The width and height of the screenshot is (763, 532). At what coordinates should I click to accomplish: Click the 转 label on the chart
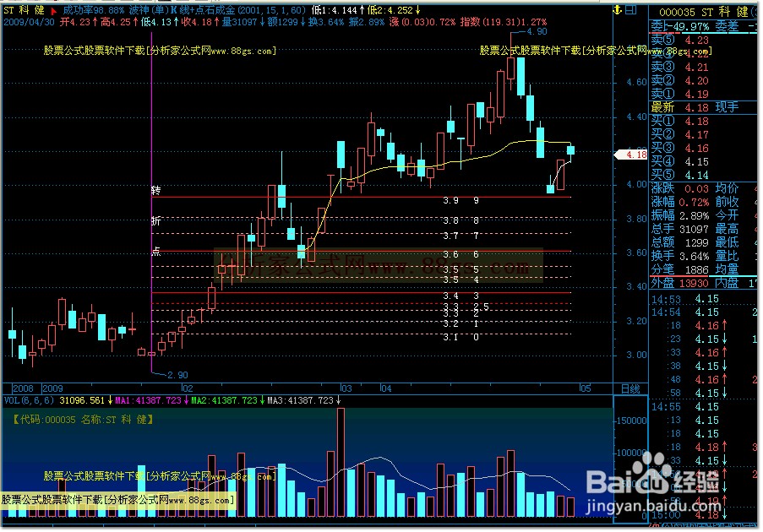155,191
